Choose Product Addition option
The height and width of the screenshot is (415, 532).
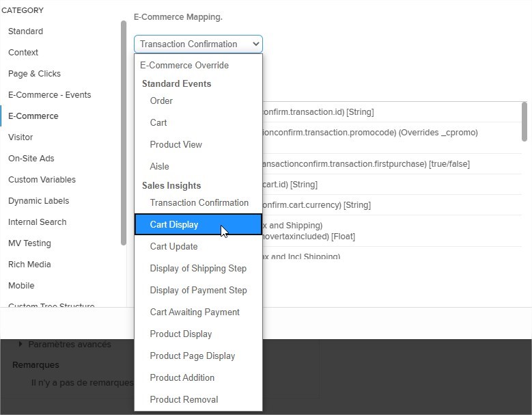coord(182,378)
